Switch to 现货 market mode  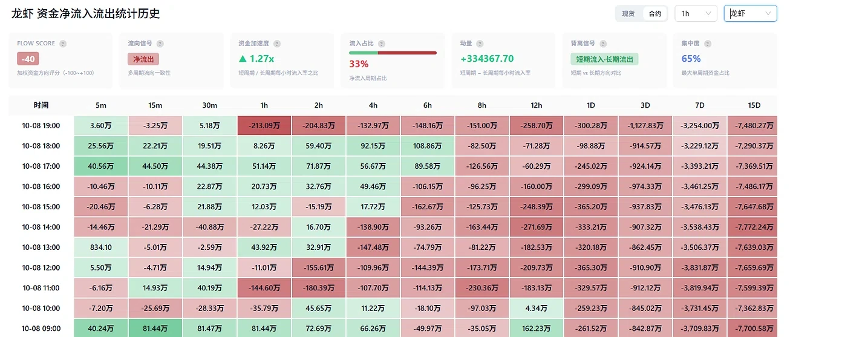point(628,13)
